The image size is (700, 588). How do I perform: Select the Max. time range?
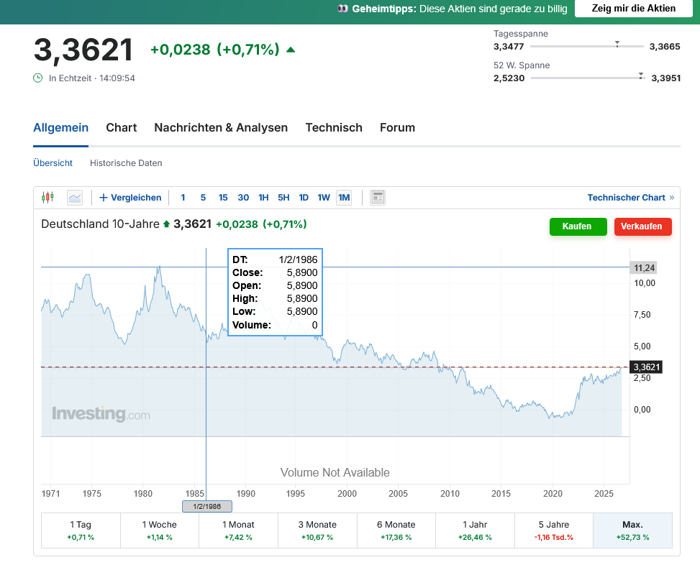tap(632, 530)
